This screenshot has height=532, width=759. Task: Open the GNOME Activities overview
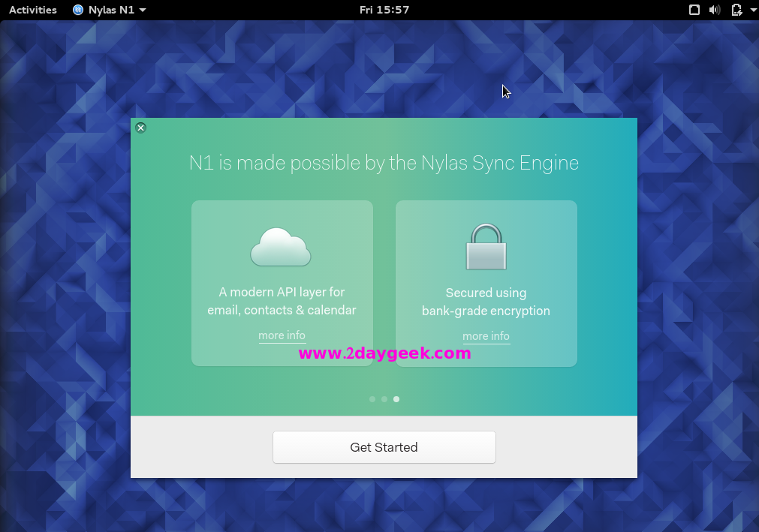(33, 10)
